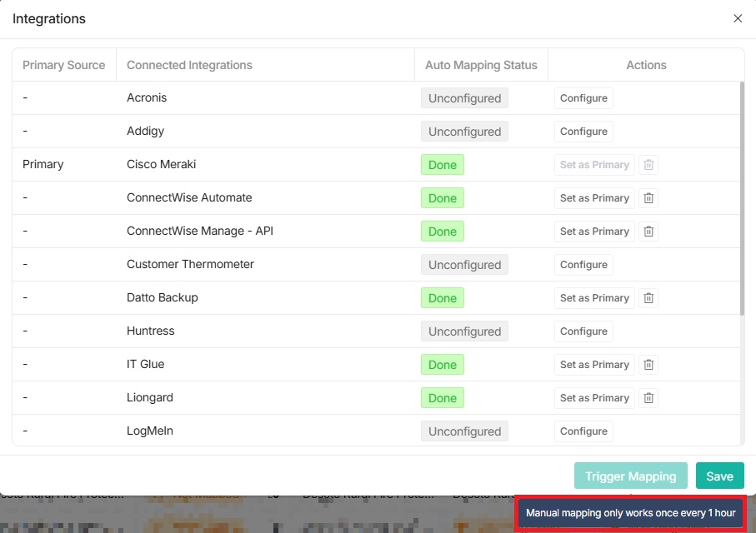
Task: Set Datto Backup as Primary
Action: coord(593,298)
